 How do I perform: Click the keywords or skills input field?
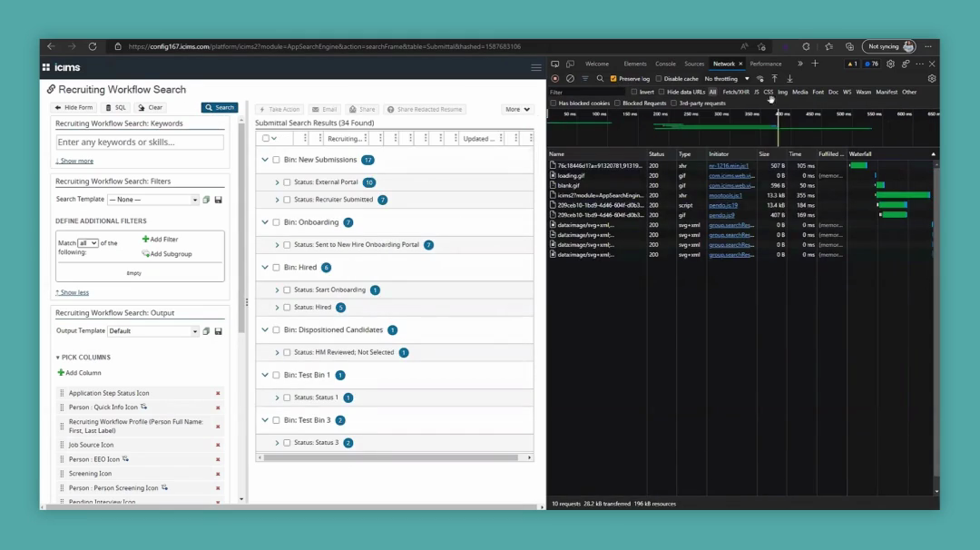click(140, 142)
